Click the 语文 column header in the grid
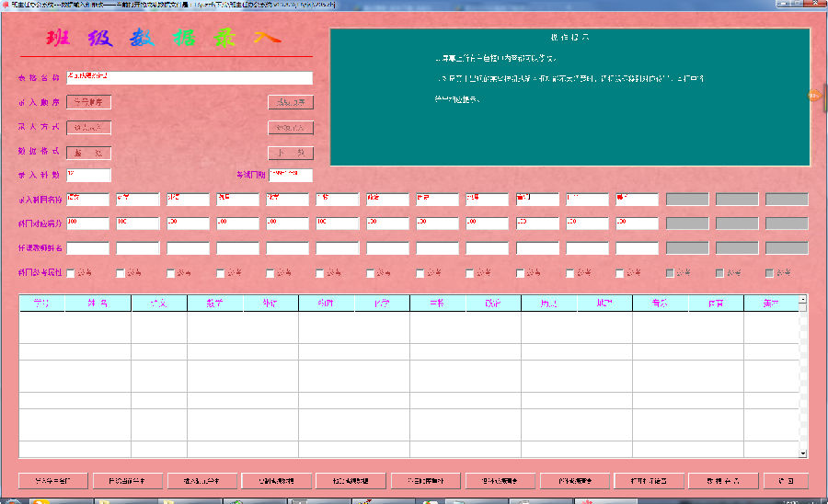This screenshot has height=504, width=828. pyautogui.click(x=159, y=304)
